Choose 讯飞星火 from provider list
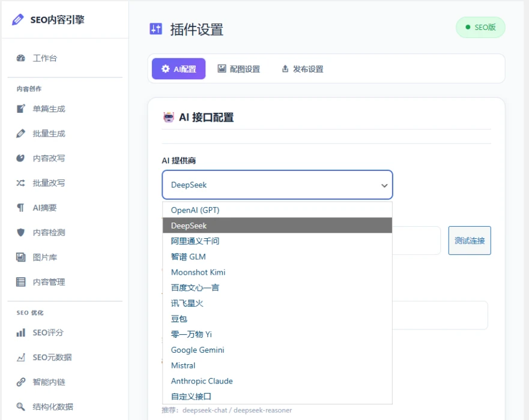529x420 pixels. click(x=277, y=303)
